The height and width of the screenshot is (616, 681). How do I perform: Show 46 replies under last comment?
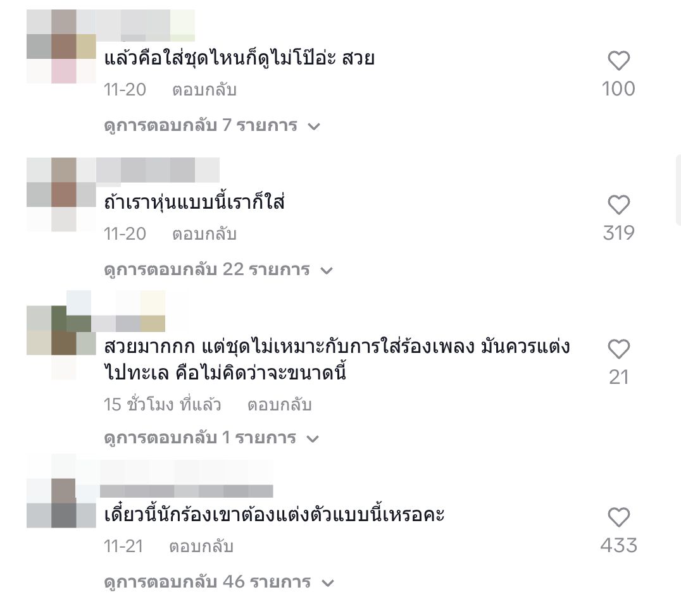(219, 582)
